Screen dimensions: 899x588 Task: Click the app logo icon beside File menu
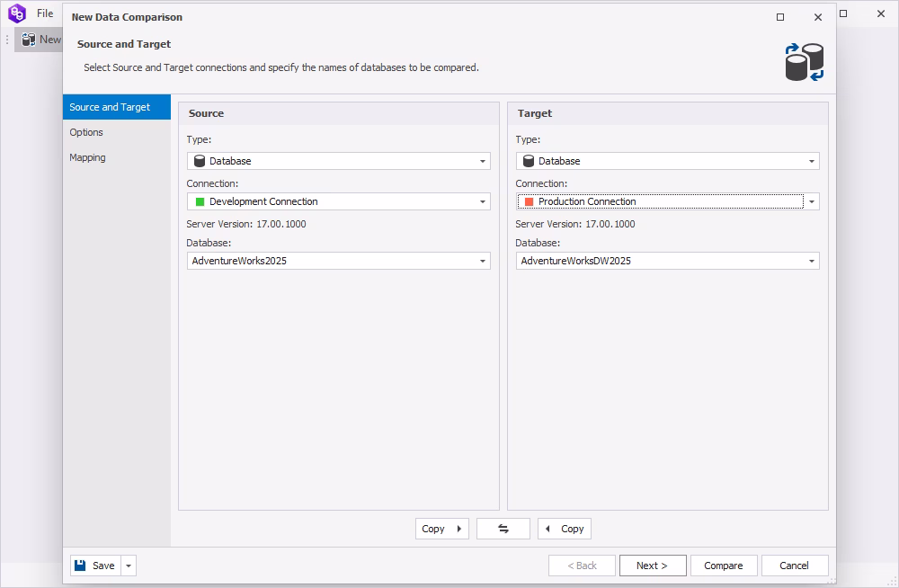pos(17,13)
